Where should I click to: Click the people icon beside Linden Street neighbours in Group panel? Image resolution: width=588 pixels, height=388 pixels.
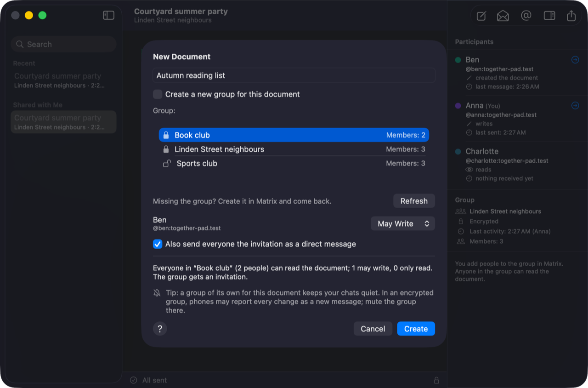tap(461, 211)
